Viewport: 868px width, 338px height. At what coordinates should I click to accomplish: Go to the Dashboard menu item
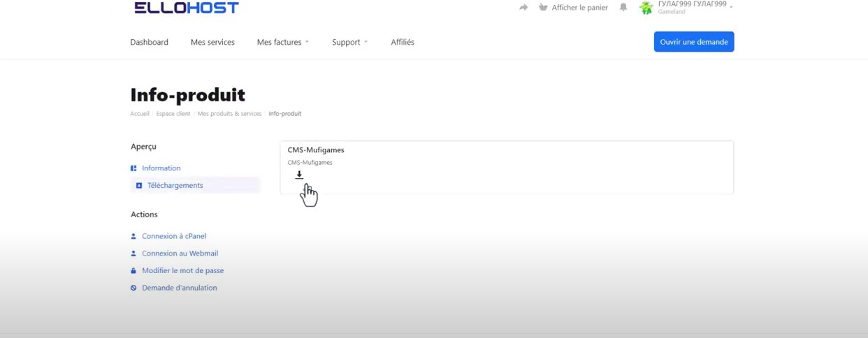coord(149,42)
